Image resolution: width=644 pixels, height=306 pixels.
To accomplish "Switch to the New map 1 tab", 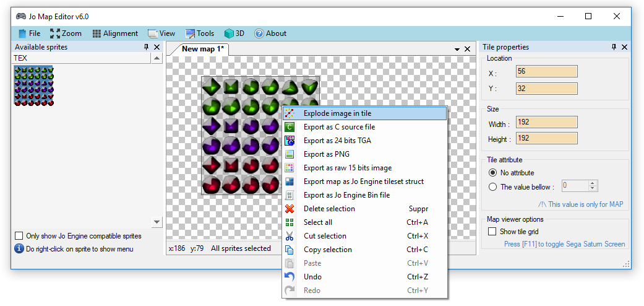I will point(203,49).
